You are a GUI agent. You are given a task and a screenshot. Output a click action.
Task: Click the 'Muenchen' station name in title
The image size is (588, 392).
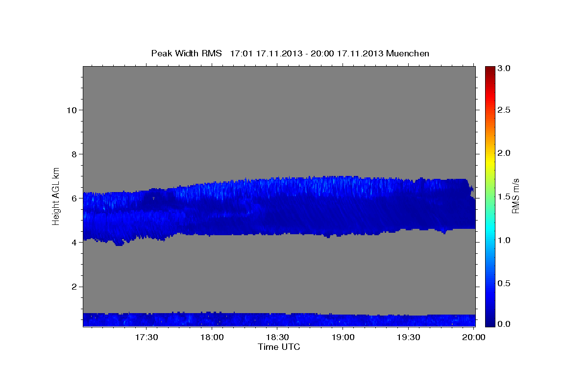(x=408, y=53)
